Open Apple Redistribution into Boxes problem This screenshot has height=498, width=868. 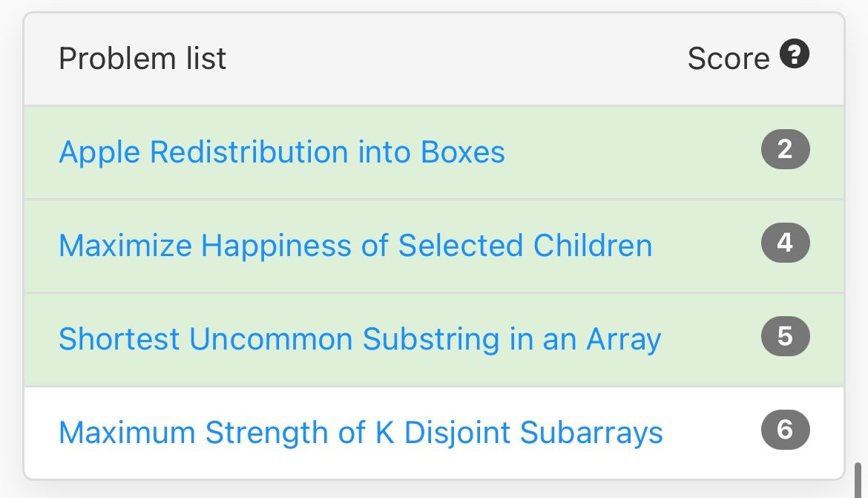282,152
